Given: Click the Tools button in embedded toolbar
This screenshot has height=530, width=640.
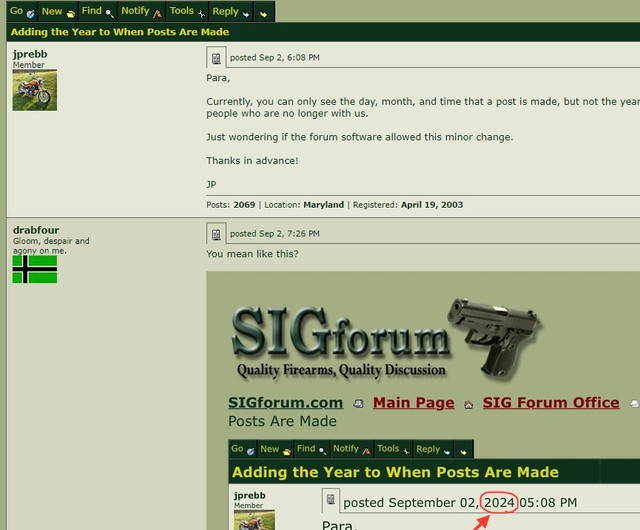Looking at the screenshot, I should 393,449.
